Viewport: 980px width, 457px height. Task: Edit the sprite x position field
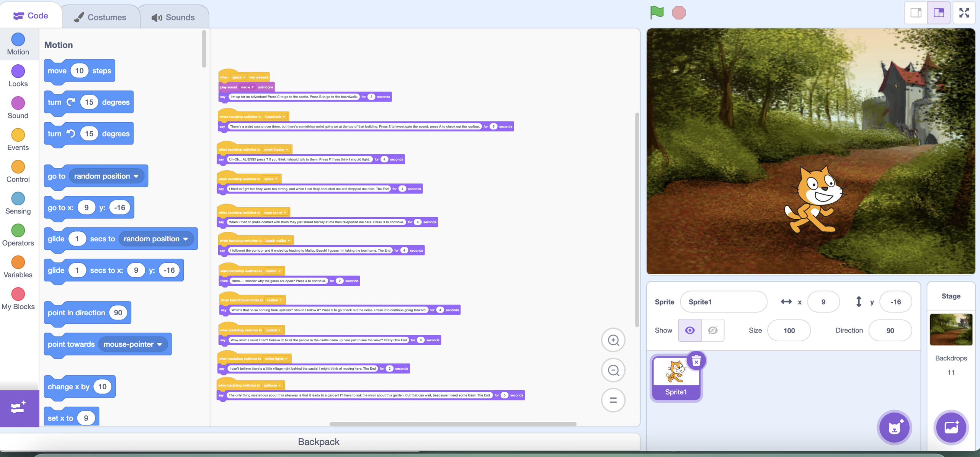[823, 302]
